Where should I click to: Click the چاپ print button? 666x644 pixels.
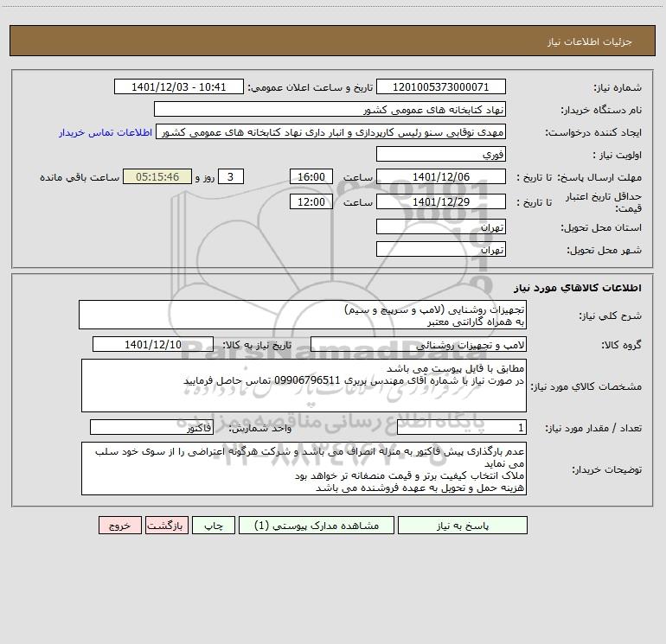(214, 525)
